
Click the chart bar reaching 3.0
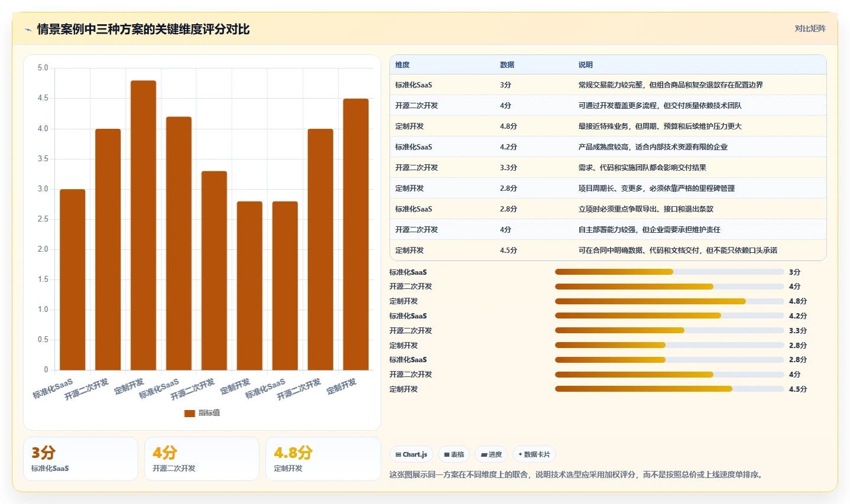click(73, 279)
